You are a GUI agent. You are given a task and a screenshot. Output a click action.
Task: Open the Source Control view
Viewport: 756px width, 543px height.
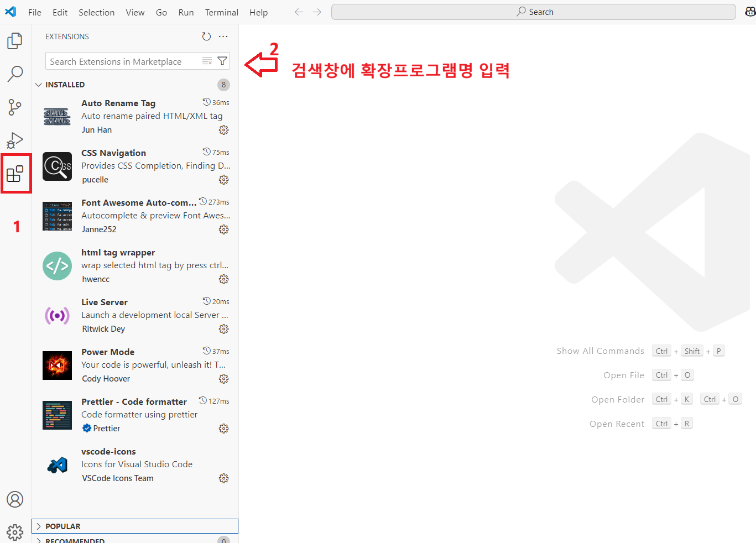(15, 107)
